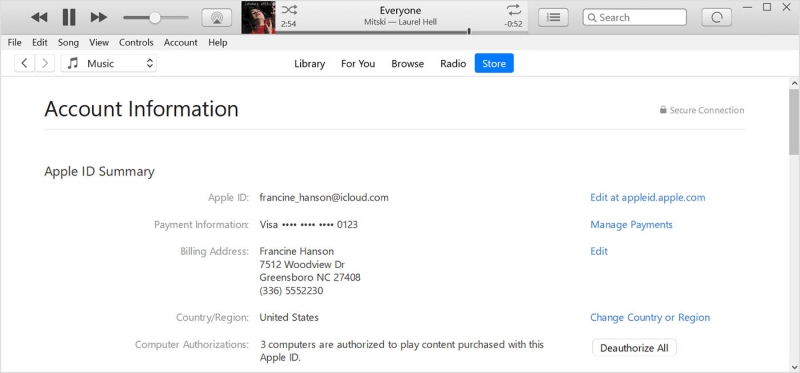
Task: Open the File menu
Action: click(14, 43)
